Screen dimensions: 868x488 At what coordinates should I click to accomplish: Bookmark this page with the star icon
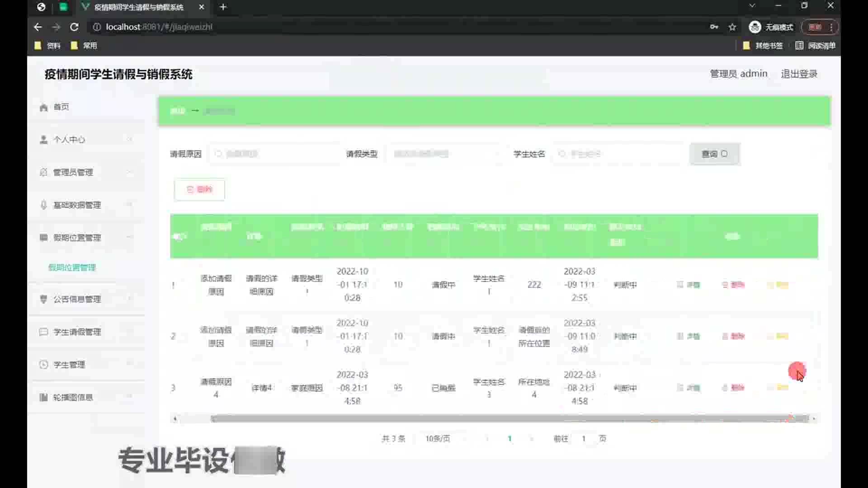point(732,27)
